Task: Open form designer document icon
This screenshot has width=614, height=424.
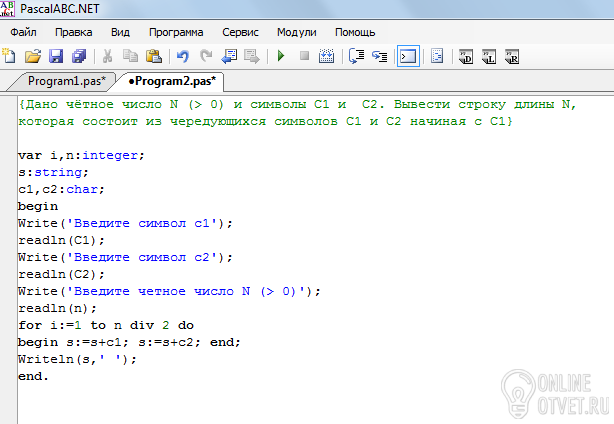Action: (x=437, y=56)
